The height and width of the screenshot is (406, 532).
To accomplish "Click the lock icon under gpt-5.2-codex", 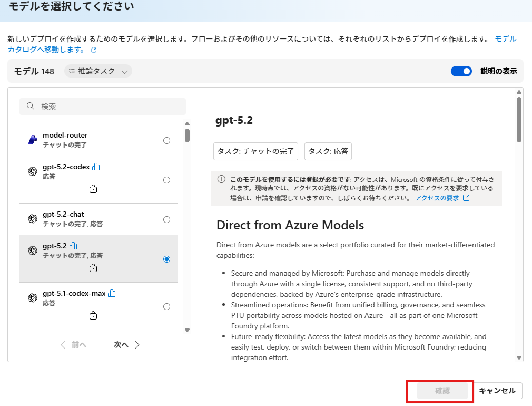I will point(93,189).
